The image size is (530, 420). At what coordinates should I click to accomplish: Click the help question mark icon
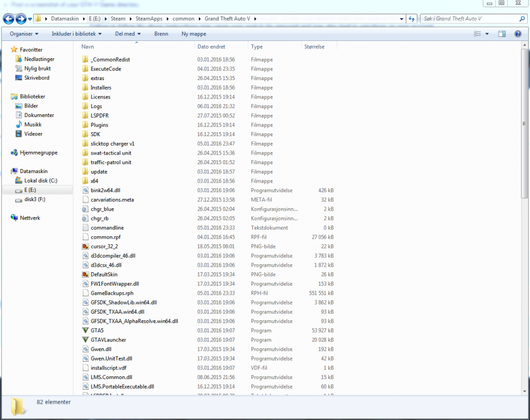pos(518,34)
